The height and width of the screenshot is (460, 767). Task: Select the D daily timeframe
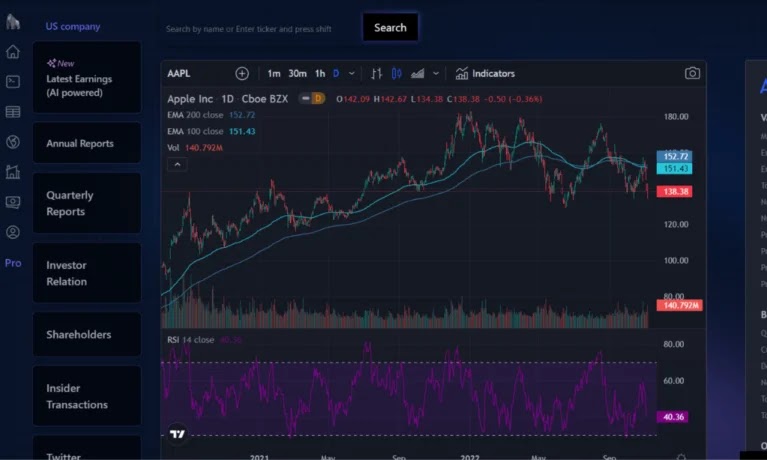coord(336,73)
